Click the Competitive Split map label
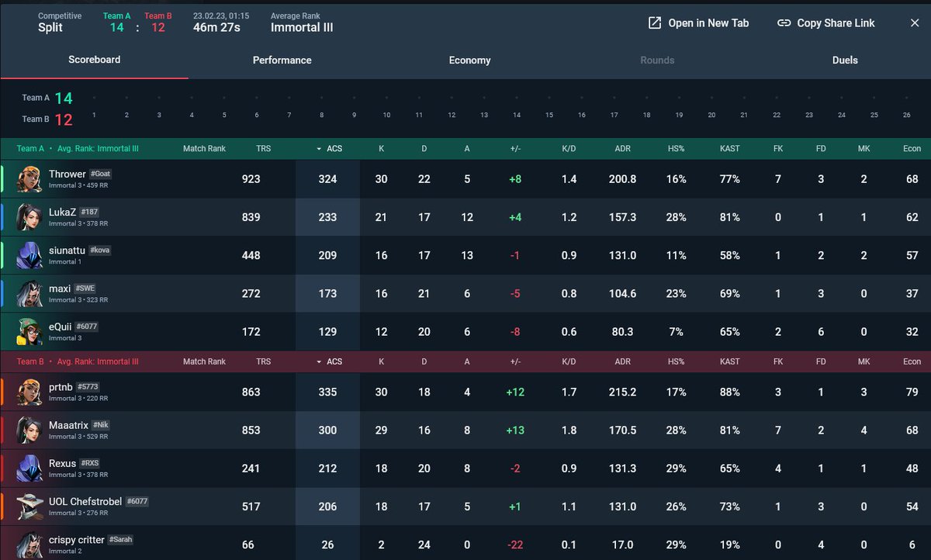Screen dimensions: 931x560 [50, 27]
